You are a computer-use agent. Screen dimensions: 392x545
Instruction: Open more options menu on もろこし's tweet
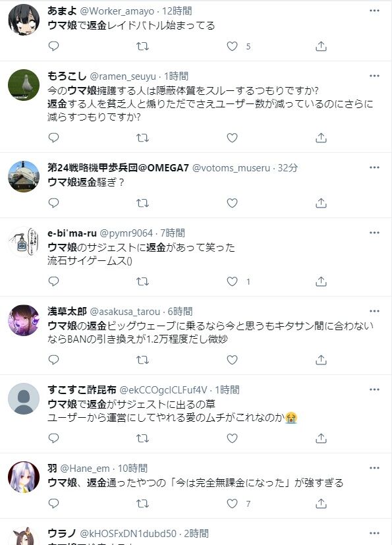click(374, 74)
